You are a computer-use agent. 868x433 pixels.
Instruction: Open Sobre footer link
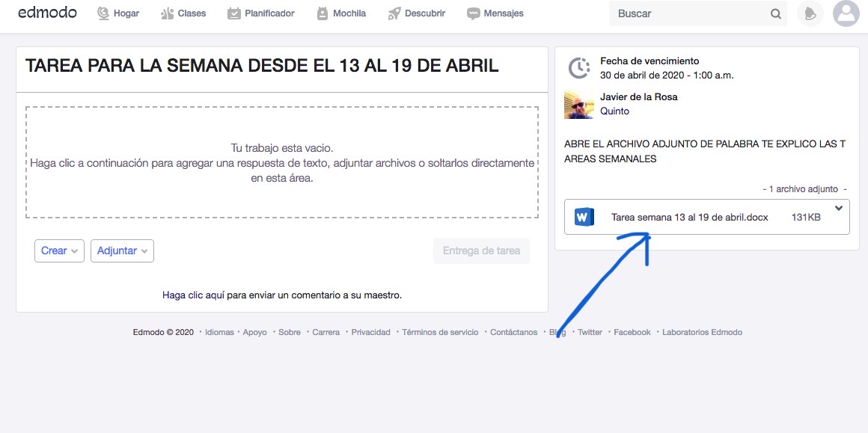pos(290,332)
